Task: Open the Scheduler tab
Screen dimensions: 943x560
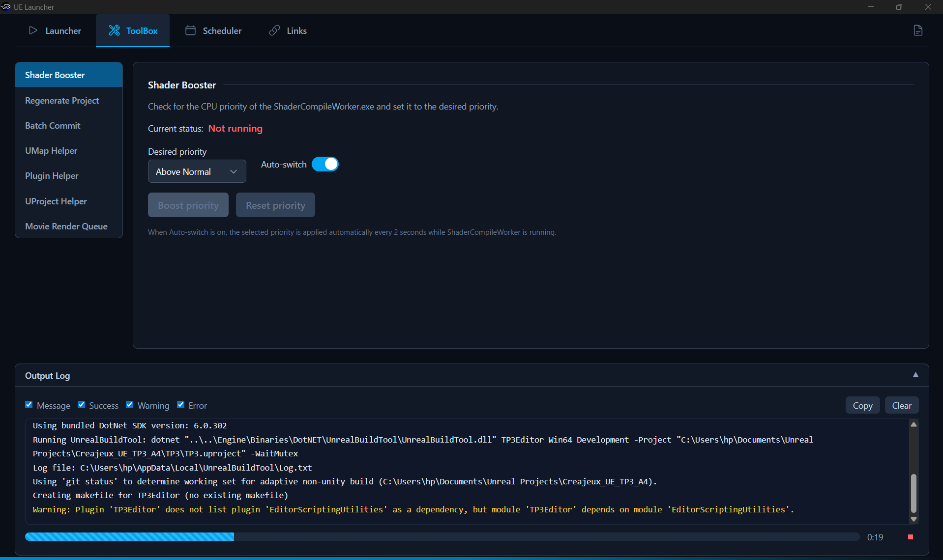Action: [x=213, y=30]
